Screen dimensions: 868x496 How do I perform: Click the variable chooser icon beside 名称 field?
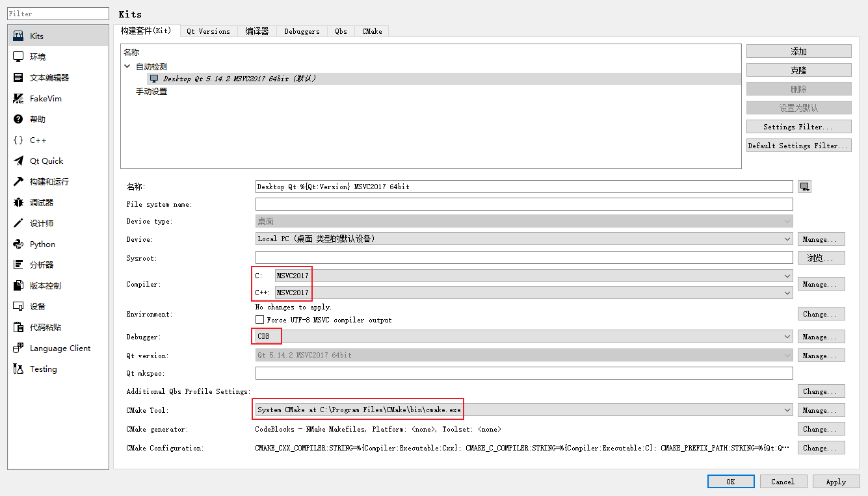(x=804, y=186)
